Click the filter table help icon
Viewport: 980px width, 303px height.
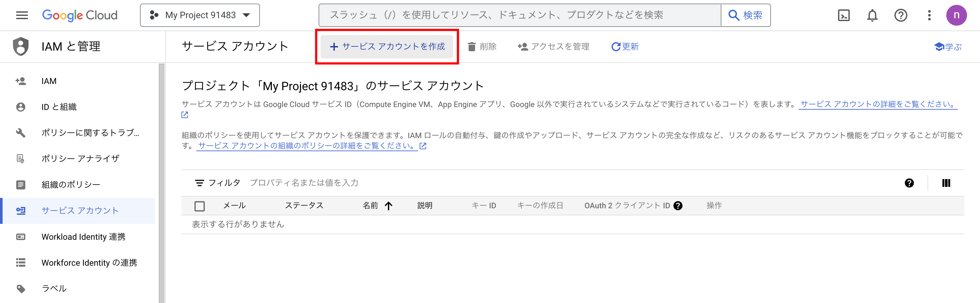[x=909, y=183]
